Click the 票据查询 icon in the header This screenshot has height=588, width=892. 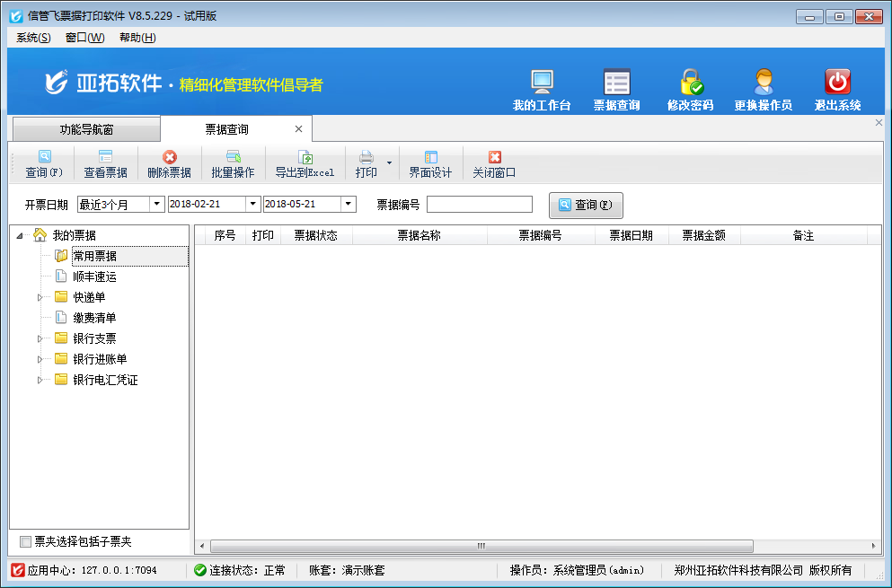(x=616, y=87)
